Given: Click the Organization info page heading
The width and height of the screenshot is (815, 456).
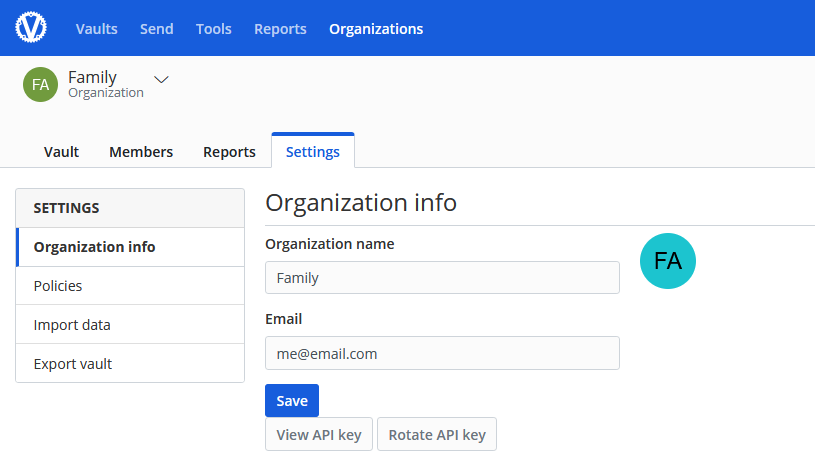Looking at the screenshot, I should tap(361, 202).
